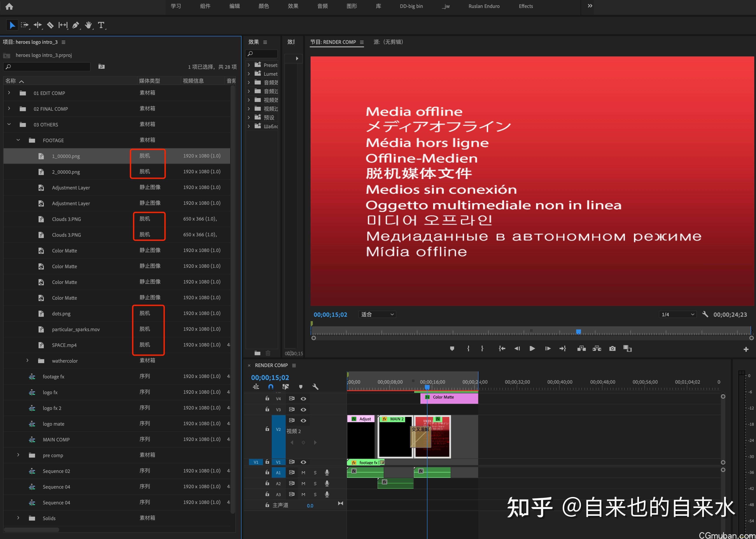The height and width of the screenshot is (539, 756).
Task: Select the Razor tool
Action: (51, 25)
